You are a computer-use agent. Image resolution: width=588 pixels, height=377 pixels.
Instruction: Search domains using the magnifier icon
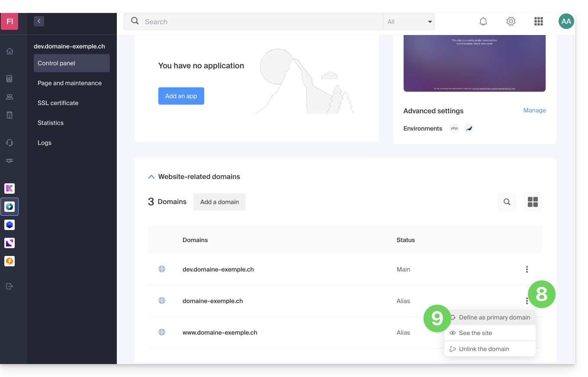[x=507, y=202]
